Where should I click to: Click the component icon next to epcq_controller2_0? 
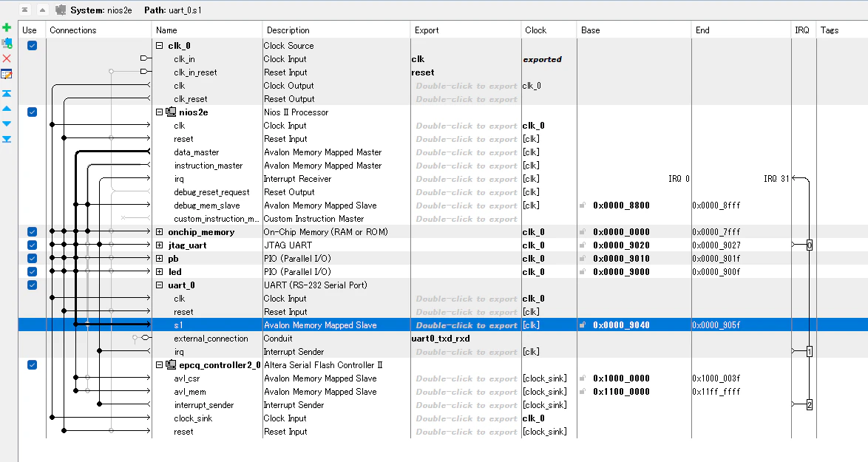point(171,365)
